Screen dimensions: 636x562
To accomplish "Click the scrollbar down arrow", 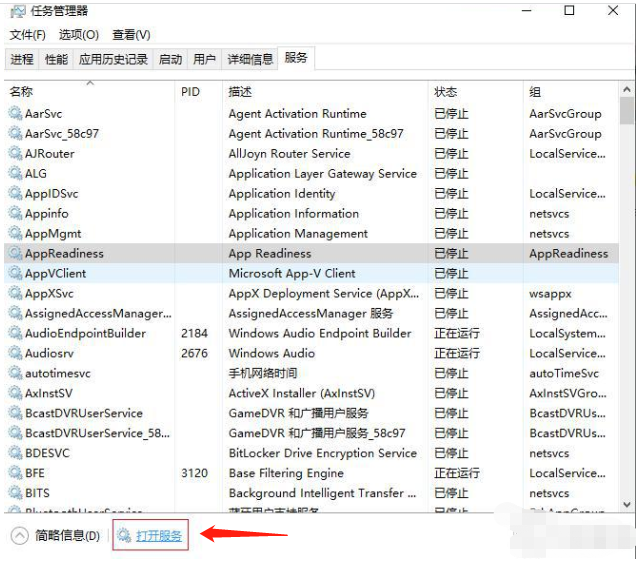I will click(627, 504).
